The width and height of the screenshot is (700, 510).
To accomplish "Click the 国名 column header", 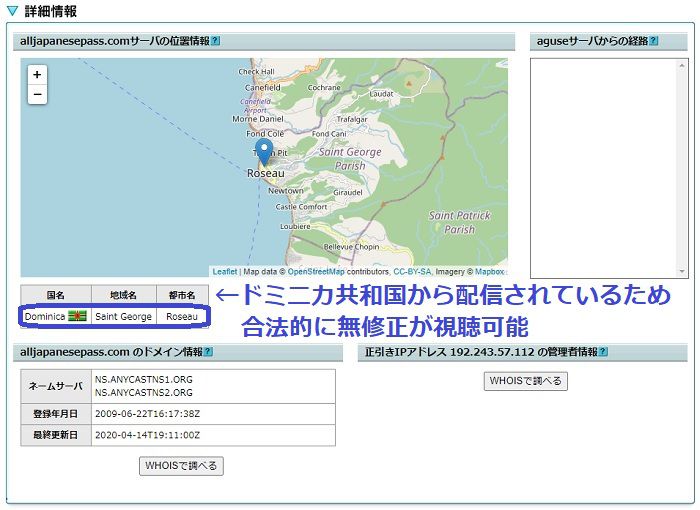I will click(56, 295).
